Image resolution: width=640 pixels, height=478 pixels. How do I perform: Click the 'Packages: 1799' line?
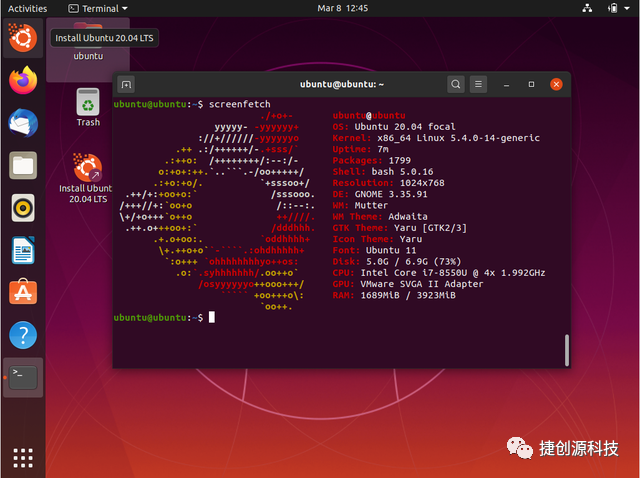click(371, 160)
